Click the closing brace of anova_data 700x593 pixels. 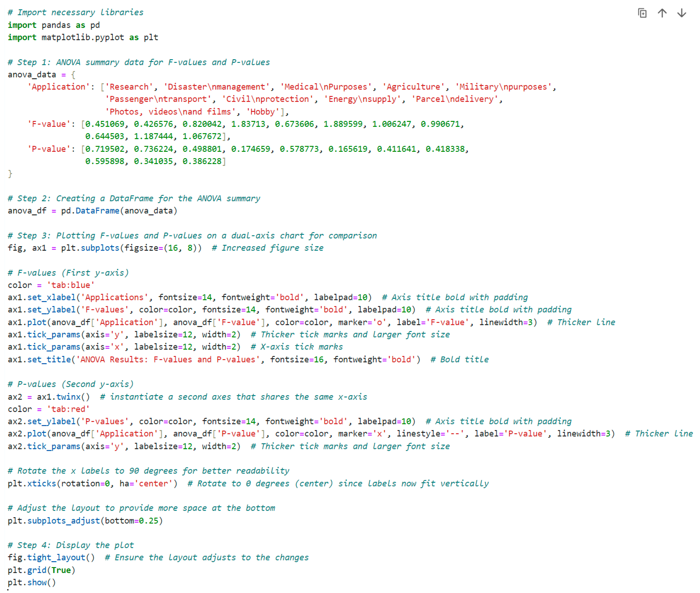coord(10,174)
